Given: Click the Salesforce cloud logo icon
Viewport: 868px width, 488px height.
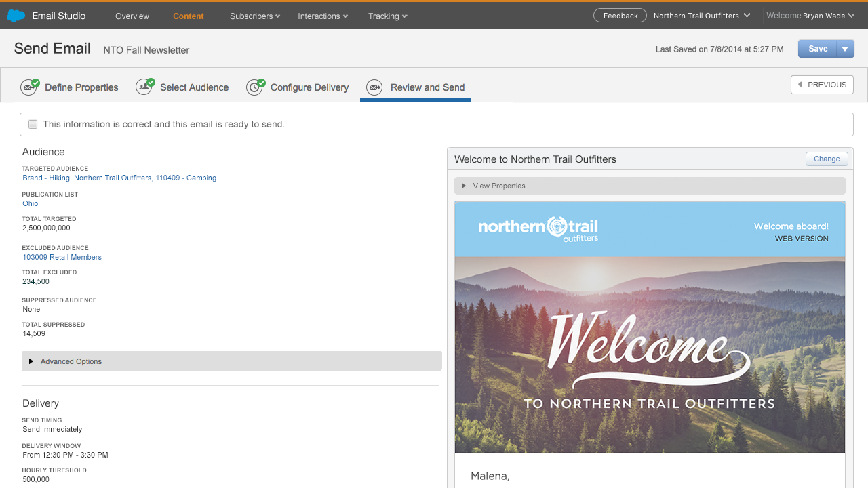Looking at the screenshot, I should 16,16.
